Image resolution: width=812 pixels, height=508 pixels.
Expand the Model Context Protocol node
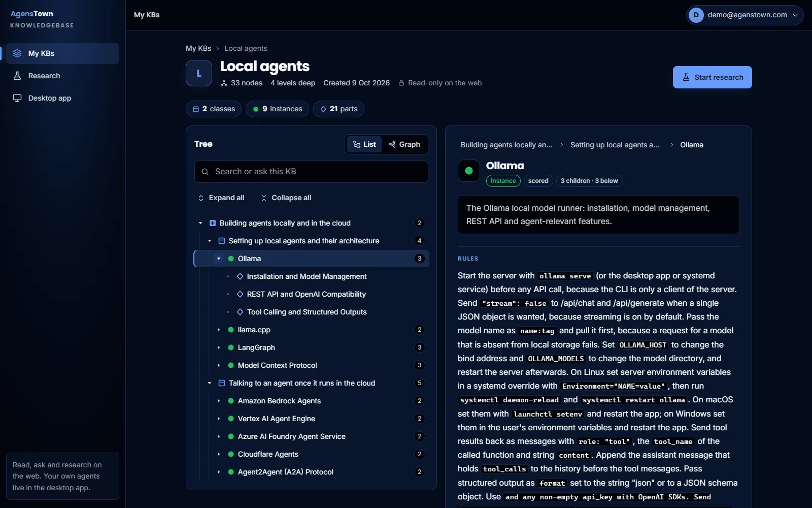219,365
